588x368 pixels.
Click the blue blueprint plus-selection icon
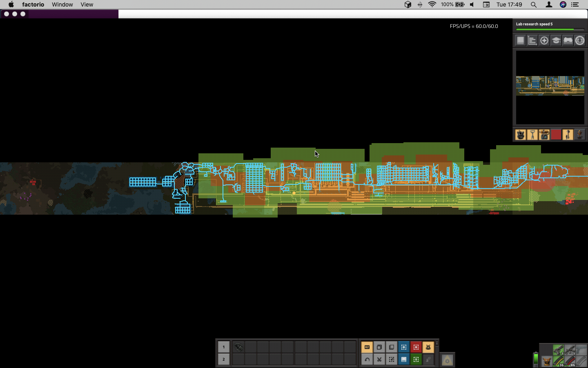404,347
